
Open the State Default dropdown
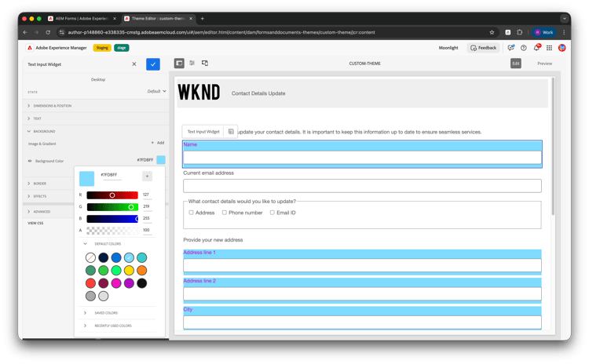pyautogui.click(x=156, y=91)
